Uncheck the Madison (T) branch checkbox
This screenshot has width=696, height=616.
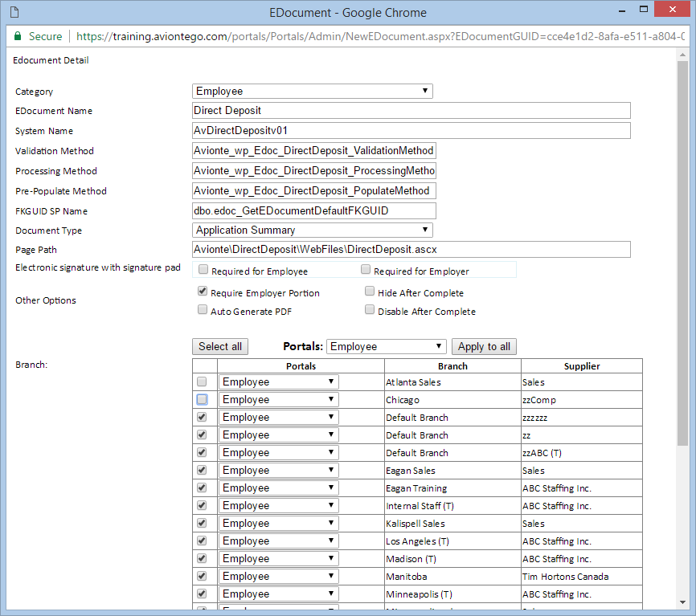click(x=202, y=558)
